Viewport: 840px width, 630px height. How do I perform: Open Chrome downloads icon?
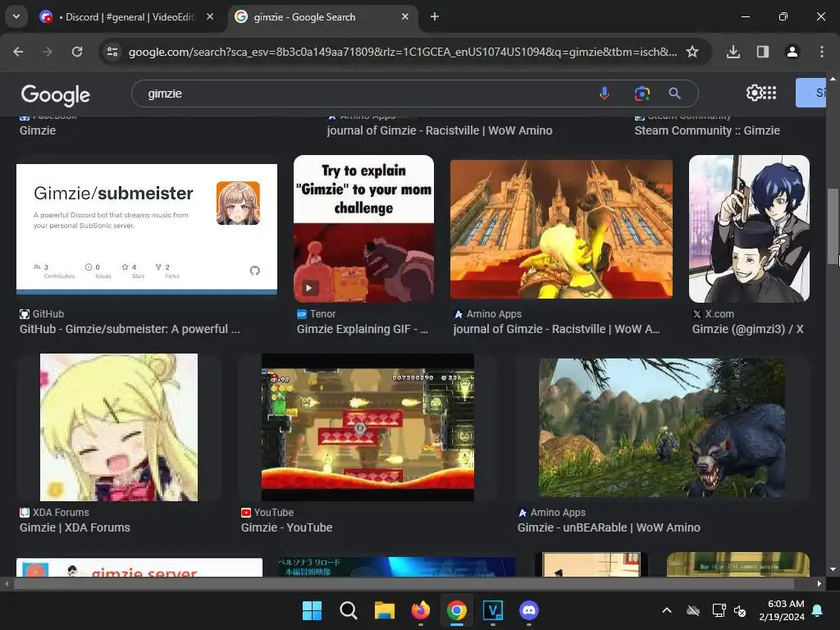[733, 52]
